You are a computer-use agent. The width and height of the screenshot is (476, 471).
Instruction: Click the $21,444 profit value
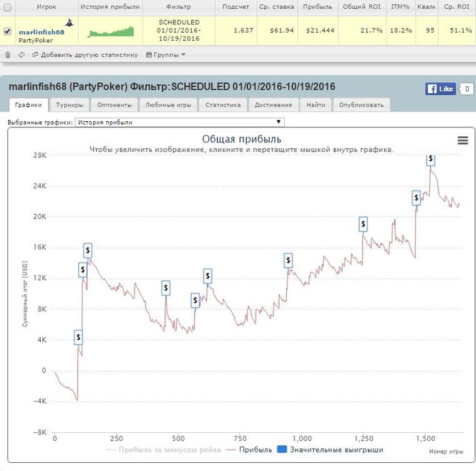coord(320,31)
